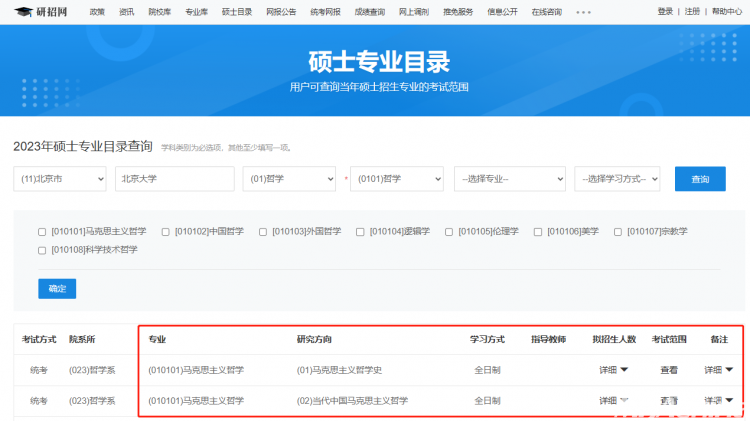Expand 备注 详细 for 当代中国马克思主义哲学 row
Image resolution: width=750 pixels, height=421 pixels.
[718, 400]
